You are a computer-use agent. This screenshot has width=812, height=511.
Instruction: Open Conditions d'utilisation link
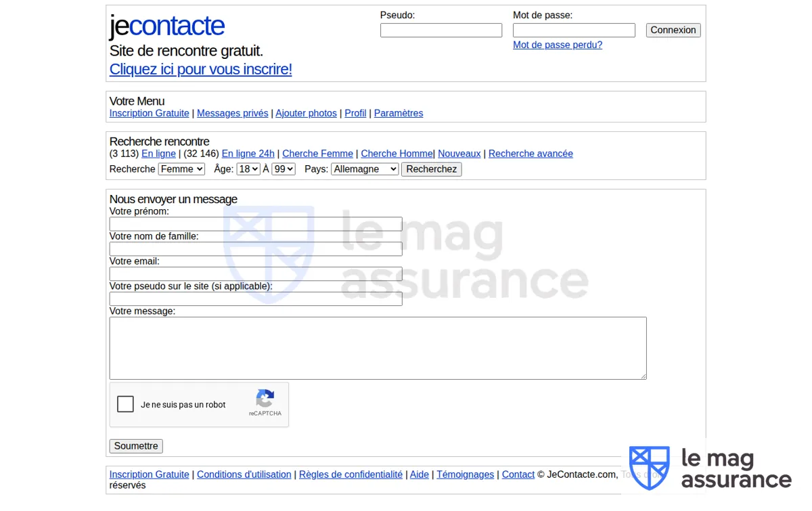tap(244, 475)
